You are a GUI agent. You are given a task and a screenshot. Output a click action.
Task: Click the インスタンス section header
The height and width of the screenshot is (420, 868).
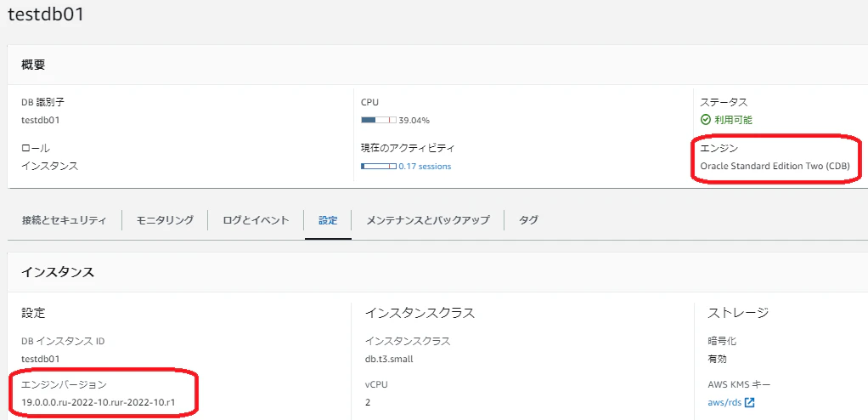click(x=58, y=272)
